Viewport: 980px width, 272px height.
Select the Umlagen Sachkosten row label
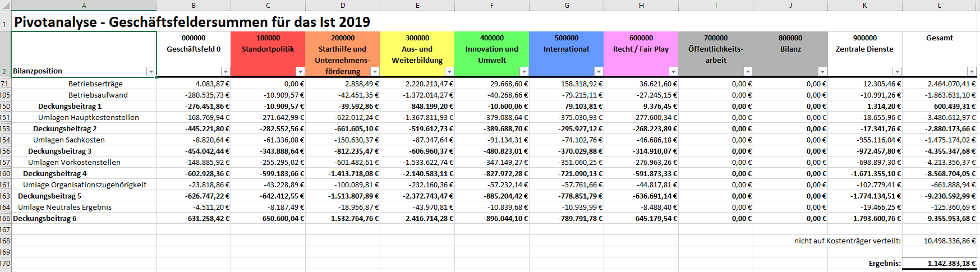tap(68, 140)
